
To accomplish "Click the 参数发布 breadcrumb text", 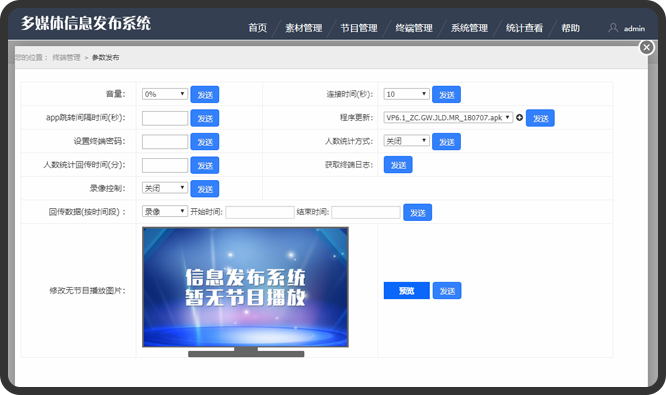I will point(105,57).
